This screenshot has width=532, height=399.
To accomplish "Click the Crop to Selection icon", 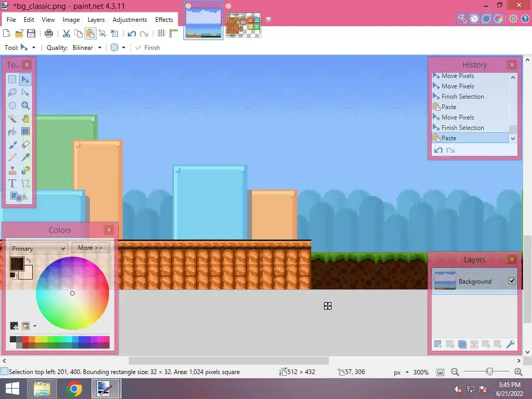I will pos(102,33).
